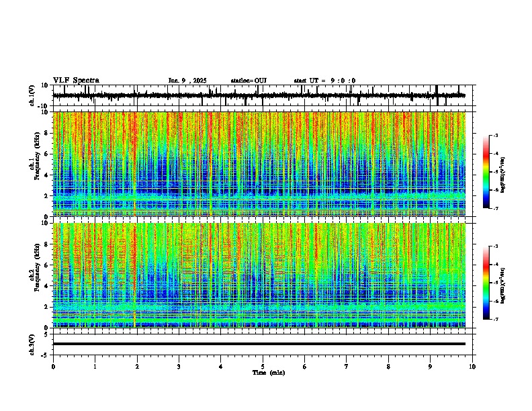Image resolution: width=532 pixels, height=411 pixels.
Task: Click the "-10" tick on ch.1 voltage axis
Action: (44, 106)
